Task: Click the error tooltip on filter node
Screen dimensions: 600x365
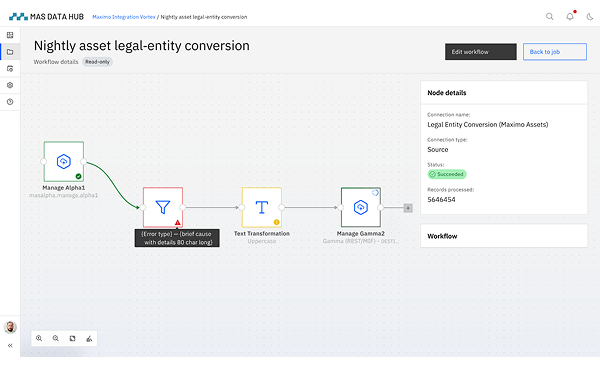Action: click(x=177, y=238)
